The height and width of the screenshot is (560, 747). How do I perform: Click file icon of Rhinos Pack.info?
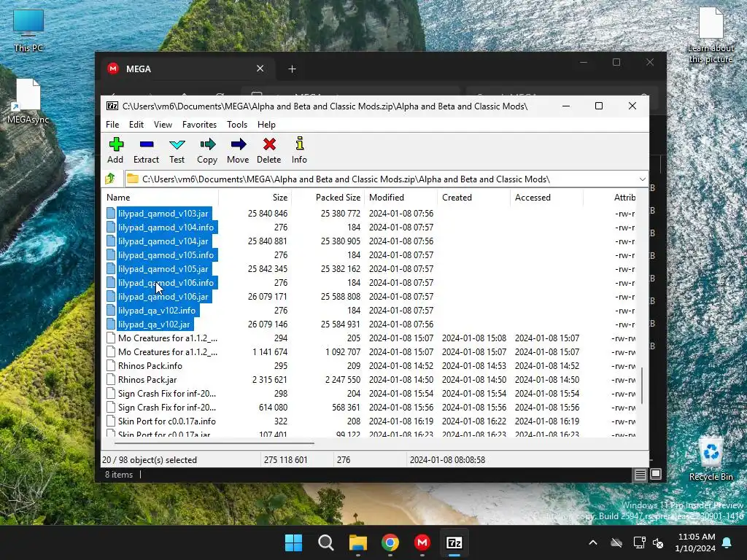(111, 366)
